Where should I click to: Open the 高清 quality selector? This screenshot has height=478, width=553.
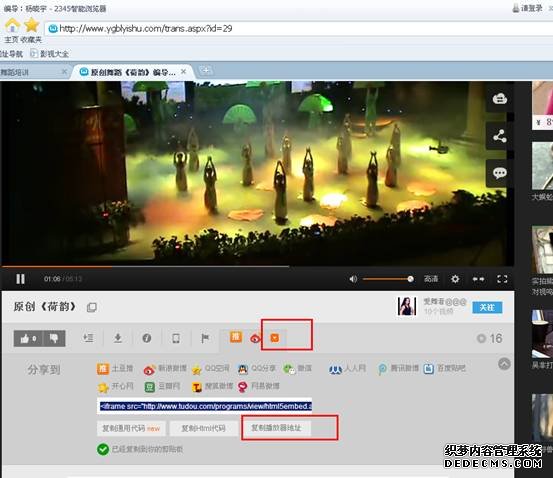click(x=431, y=279)
